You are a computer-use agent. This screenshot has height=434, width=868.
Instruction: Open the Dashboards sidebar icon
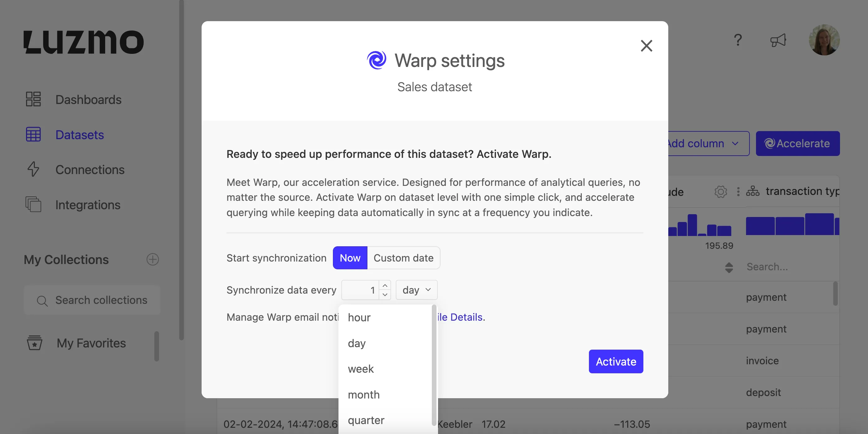[33, 99]
